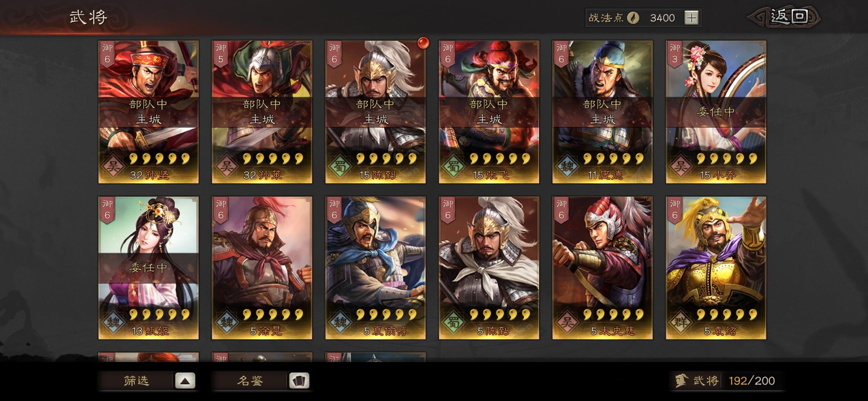The height and width of the screenshot is (401, 868).
Task: Pick the 庞德 general card
Action: point(602,112)
